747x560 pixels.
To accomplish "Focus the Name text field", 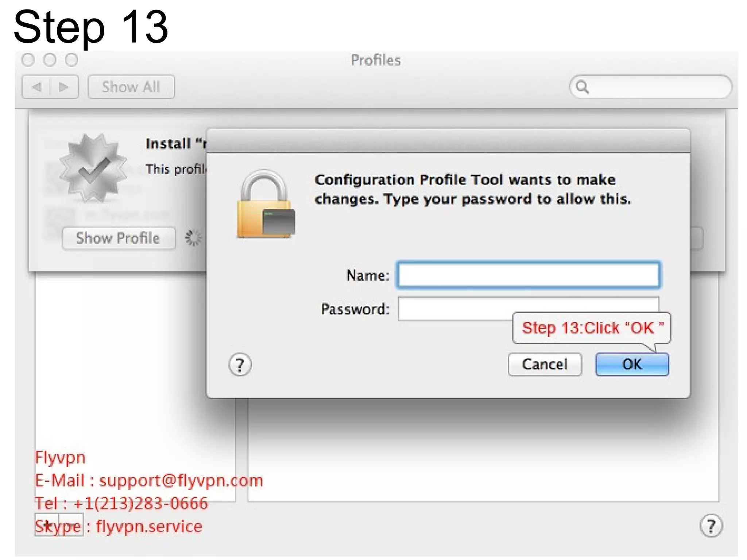I will coord(528,275).
